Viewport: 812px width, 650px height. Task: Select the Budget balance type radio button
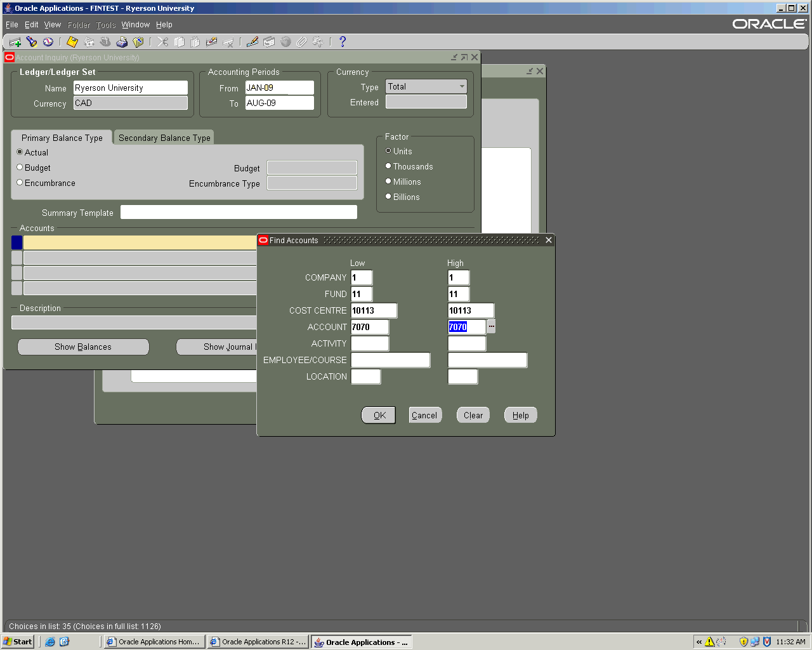click(20, 168)
